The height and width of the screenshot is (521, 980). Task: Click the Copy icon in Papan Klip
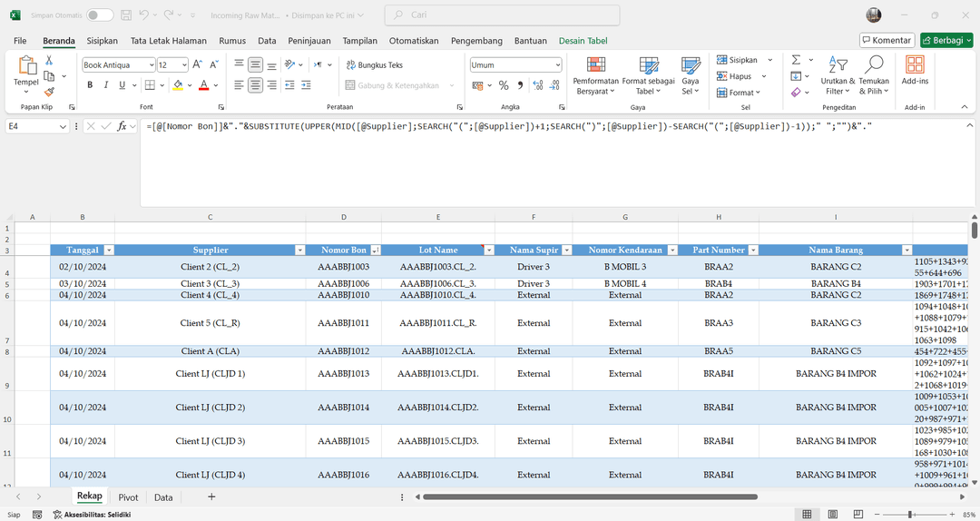[49, 75]
